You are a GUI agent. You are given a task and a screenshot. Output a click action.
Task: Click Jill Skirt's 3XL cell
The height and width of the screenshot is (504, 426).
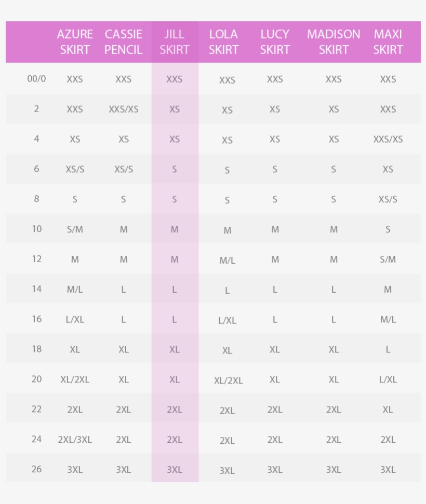pyautogui.click(x=175, y=470)
